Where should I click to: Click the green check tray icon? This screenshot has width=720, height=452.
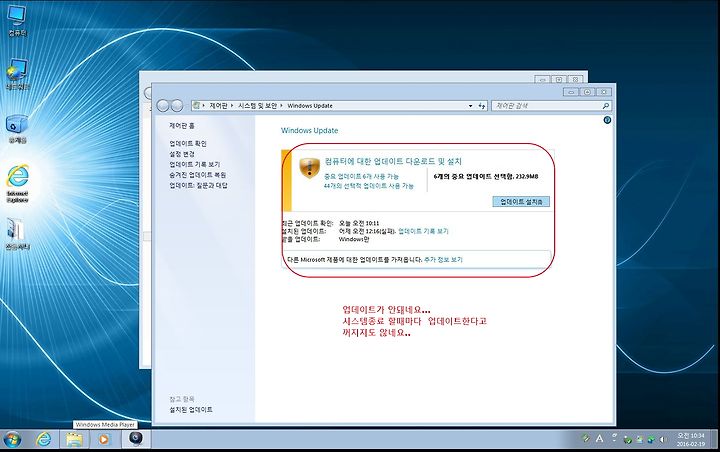(x=628, y=440)
